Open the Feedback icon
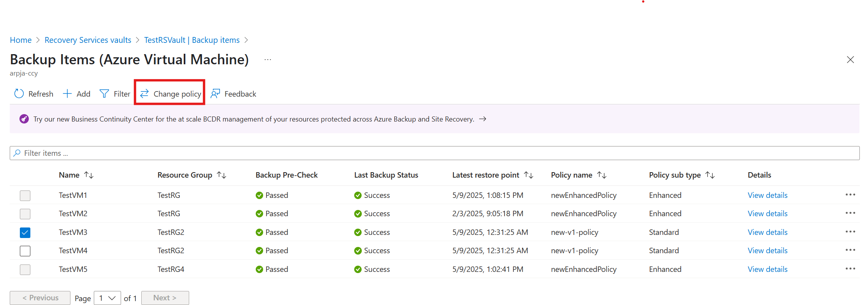 [215, 94]
